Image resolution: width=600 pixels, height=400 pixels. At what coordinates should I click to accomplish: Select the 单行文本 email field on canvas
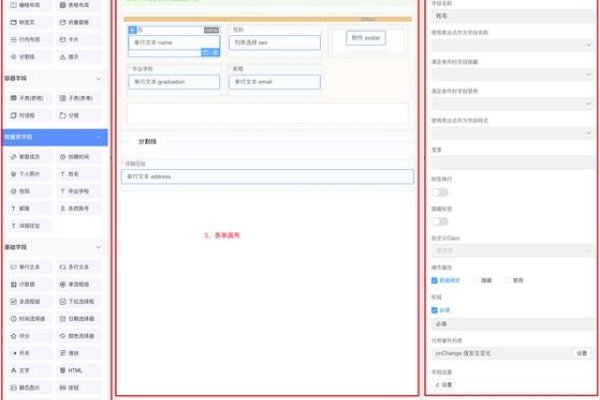click(x=275, y=82)
